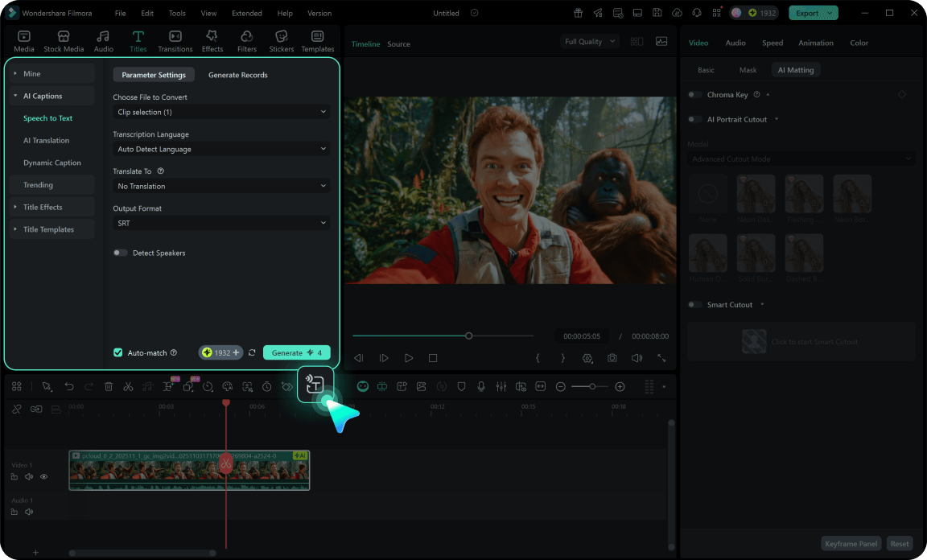Enable the Detect Speakers toggle
Screen dimensions: 927x560
pos(119,252)
